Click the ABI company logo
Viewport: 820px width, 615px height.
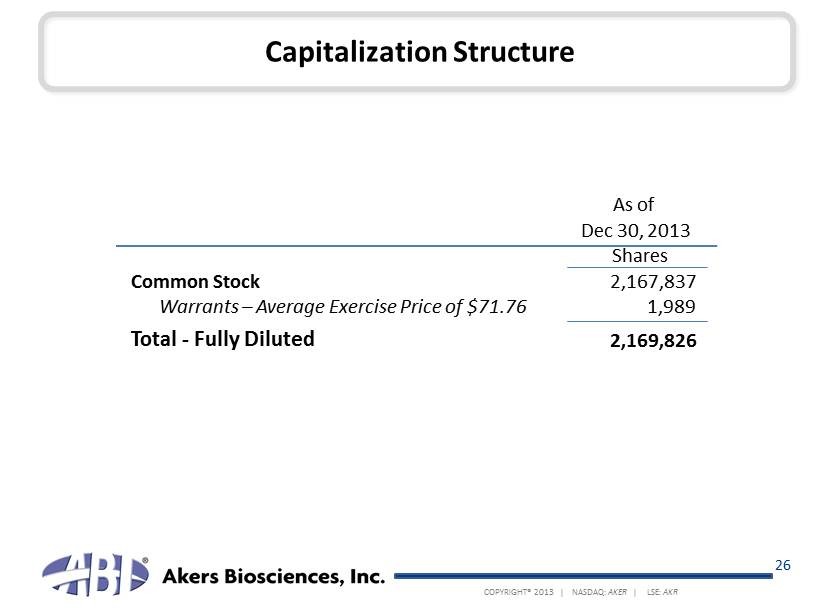point(91,574)
